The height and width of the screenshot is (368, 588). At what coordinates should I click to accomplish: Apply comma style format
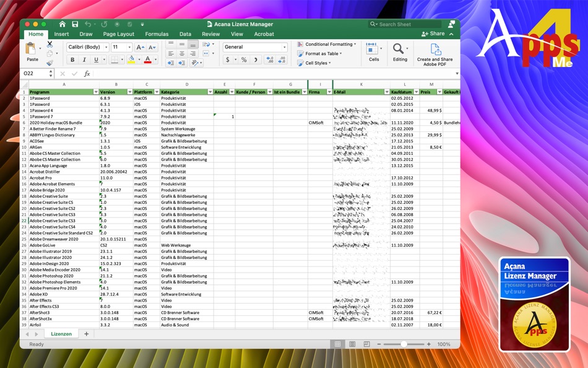coord(256,59)
